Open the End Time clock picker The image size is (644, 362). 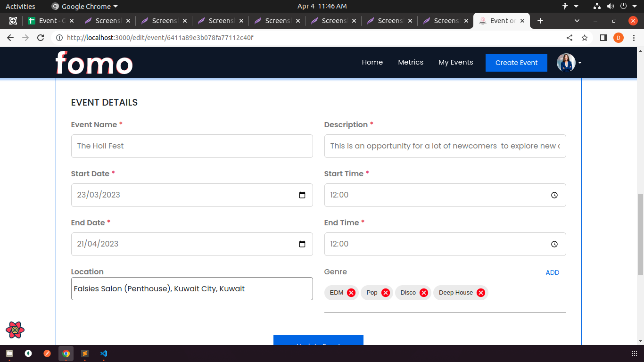point(554,244)
